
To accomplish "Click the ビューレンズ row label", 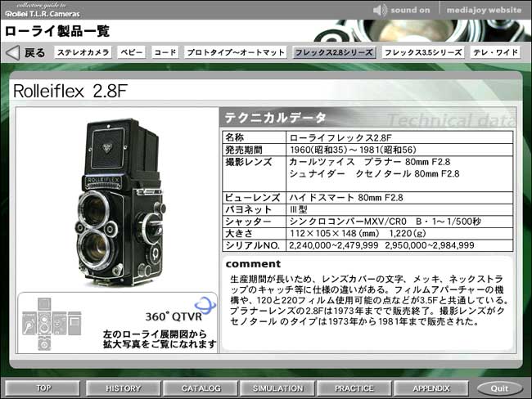I will 253,197.
